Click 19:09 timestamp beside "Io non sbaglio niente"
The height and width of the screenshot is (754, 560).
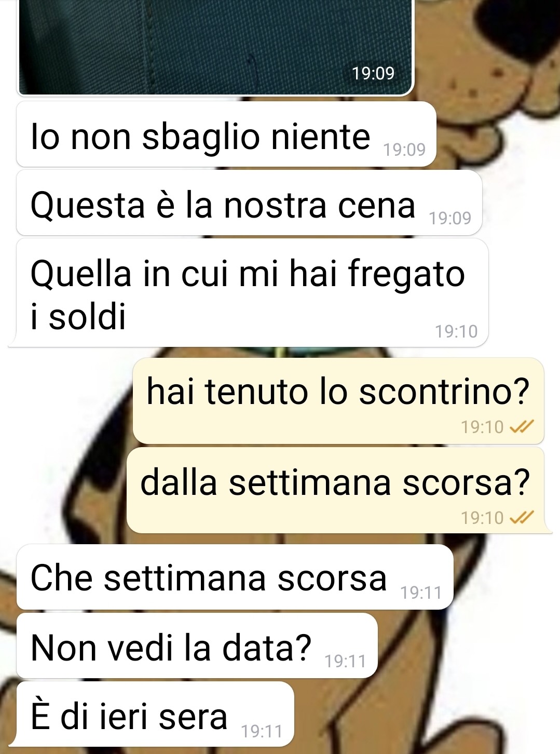click(404, 150)
